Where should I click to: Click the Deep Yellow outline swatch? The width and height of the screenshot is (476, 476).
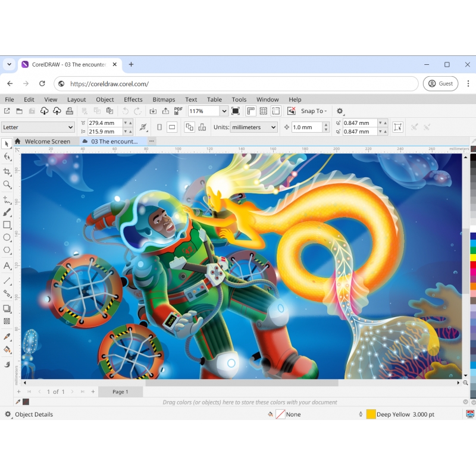pos(371,414)
